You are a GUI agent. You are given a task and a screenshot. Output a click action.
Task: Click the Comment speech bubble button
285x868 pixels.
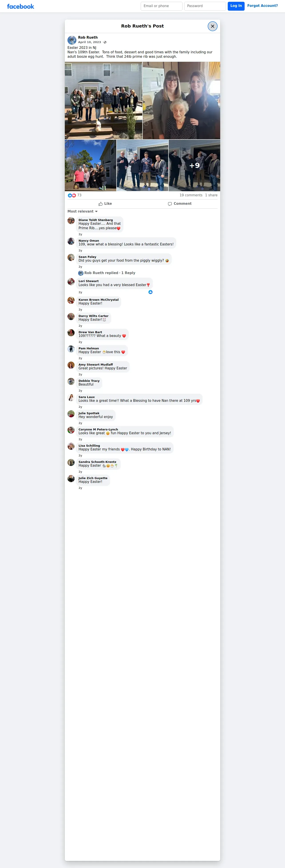180,204
